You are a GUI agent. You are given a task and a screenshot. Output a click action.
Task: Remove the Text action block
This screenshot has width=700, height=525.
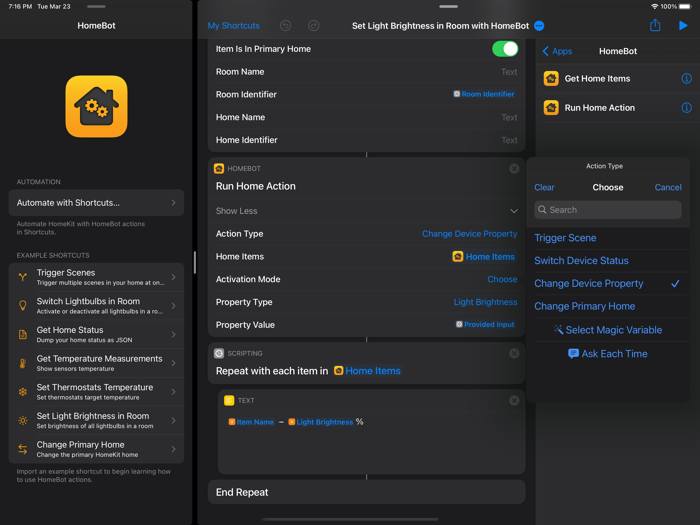coord(514,400)
